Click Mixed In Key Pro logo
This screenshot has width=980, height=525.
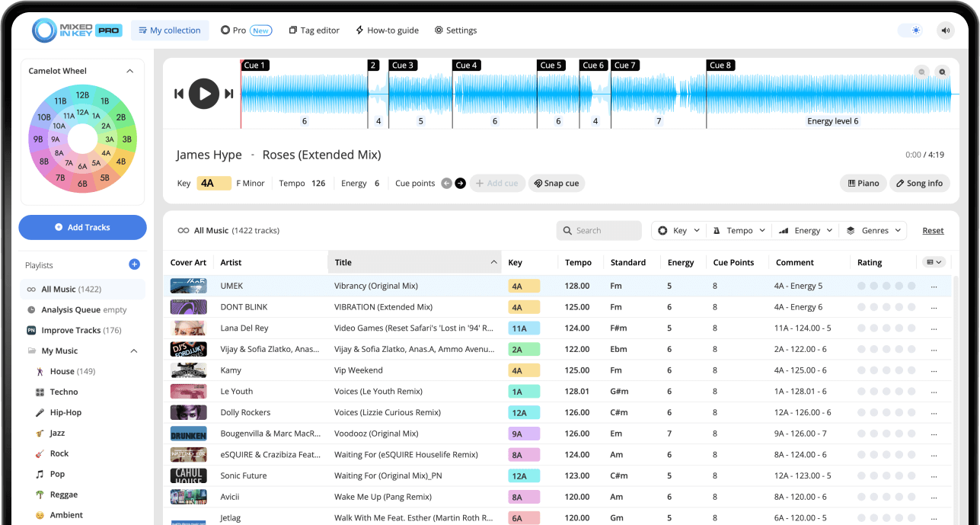[77, 30]
